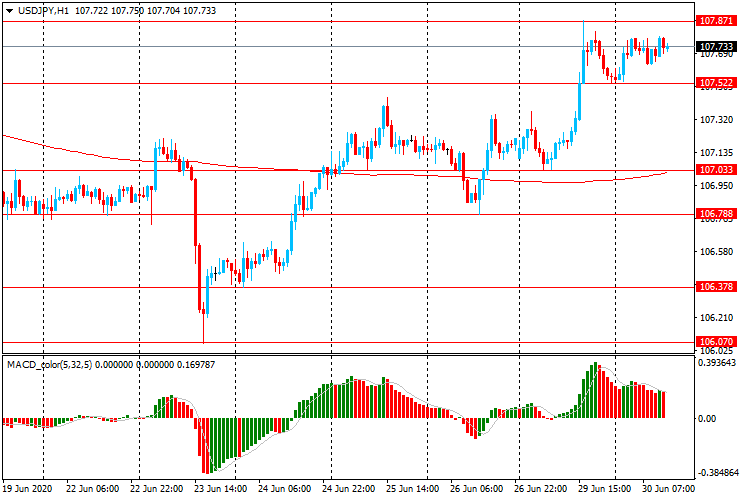Select the 106.788 price level label
The height and width of the screenshot is (500, 740).
click(716, 214)
